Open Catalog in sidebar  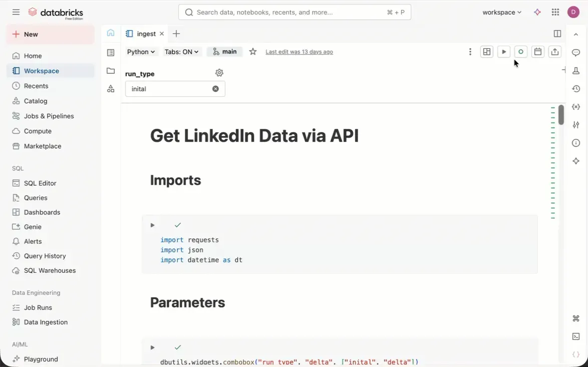pos(51,101)
